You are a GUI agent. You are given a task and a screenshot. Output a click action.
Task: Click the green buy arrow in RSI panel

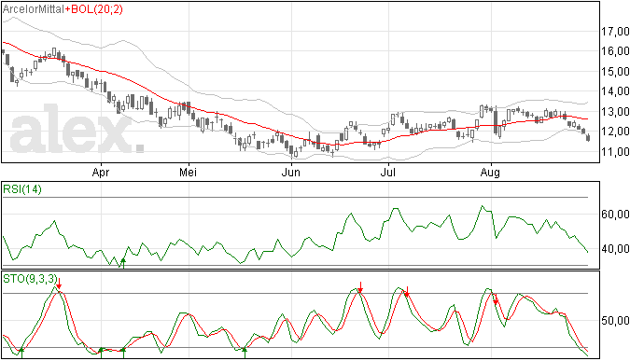pos(123,263)
